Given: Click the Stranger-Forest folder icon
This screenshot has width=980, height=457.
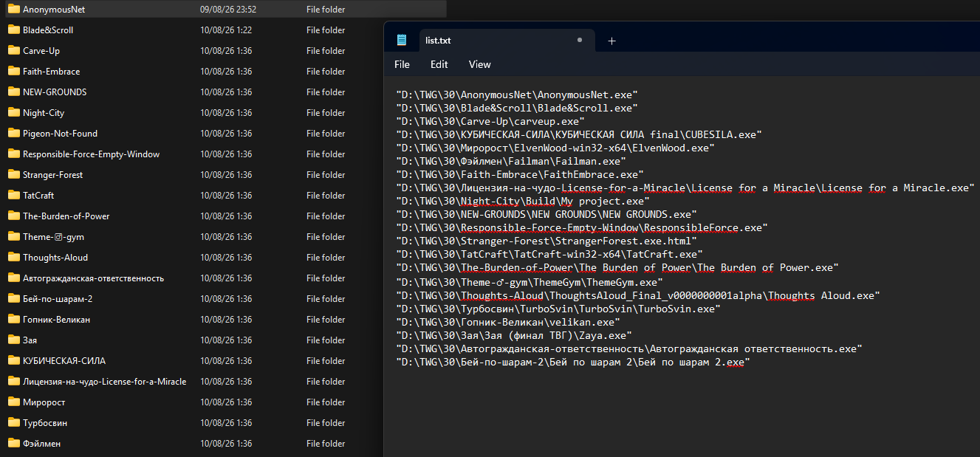Looking at the screenshot, I should click(13, 175).
